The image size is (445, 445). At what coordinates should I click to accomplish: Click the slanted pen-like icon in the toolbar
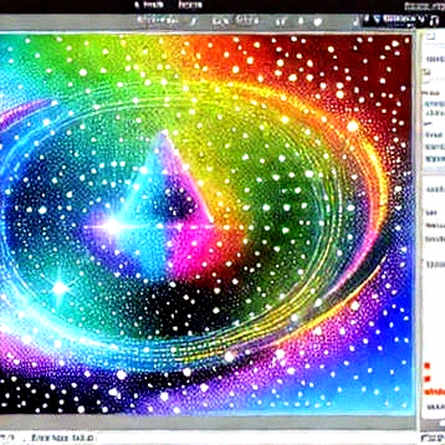click(194, 21)
